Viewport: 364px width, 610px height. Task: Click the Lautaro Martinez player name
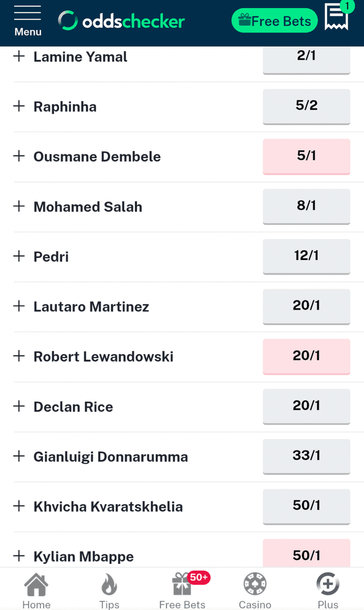coord(91,307)
